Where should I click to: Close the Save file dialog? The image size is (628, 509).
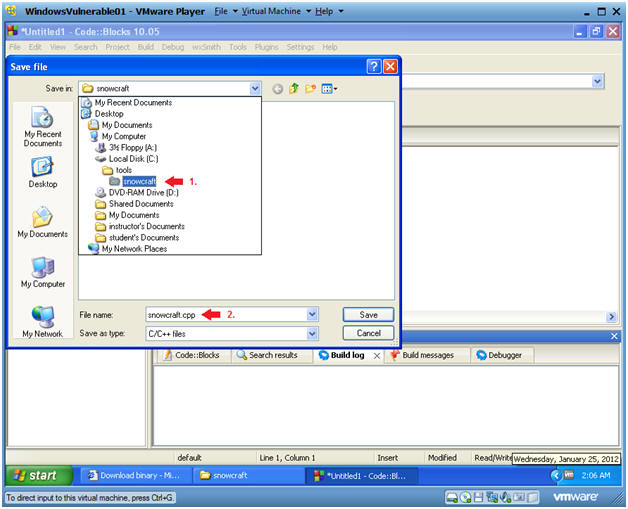390,66
